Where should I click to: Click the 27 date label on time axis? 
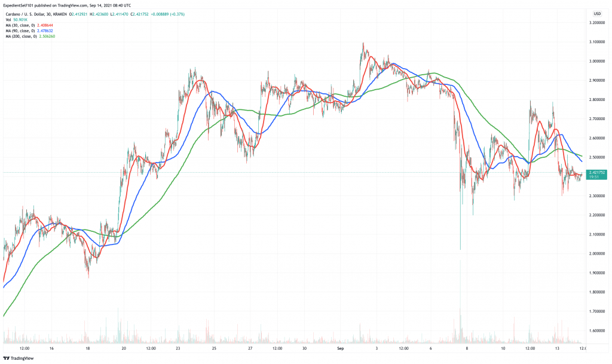click(250, 348)
